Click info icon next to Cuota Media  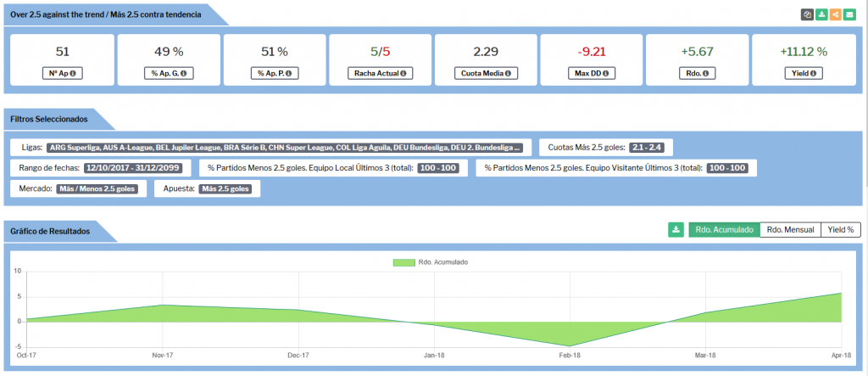pyautogui.click(x=507, y=73)
